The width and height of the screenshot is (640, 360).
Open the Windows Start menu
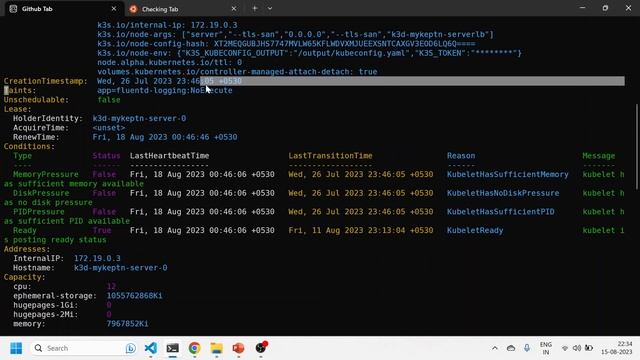point(16,348)
